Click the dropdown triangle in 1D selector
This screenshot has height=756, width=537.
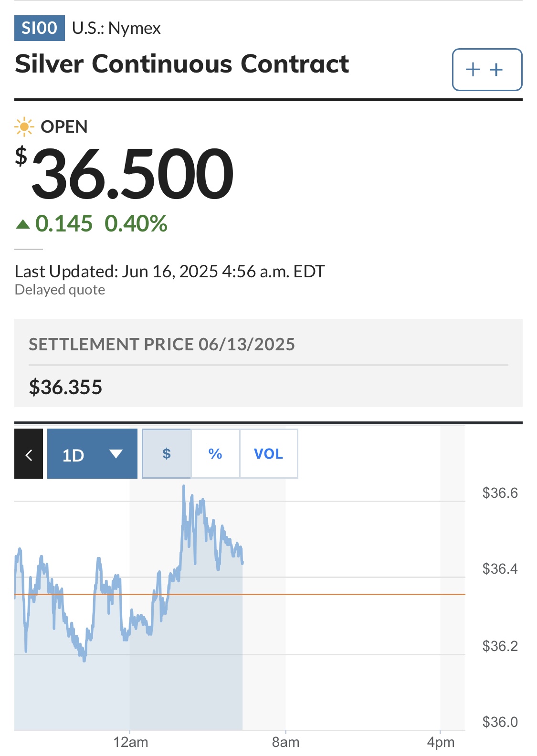(116, 454)
